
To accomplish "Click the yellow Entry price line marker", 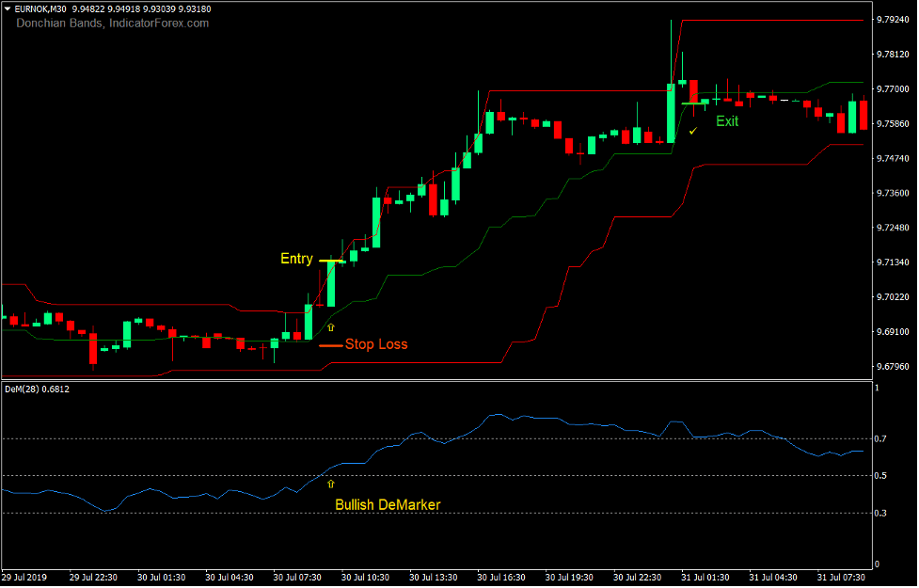I will click(331, 260).
